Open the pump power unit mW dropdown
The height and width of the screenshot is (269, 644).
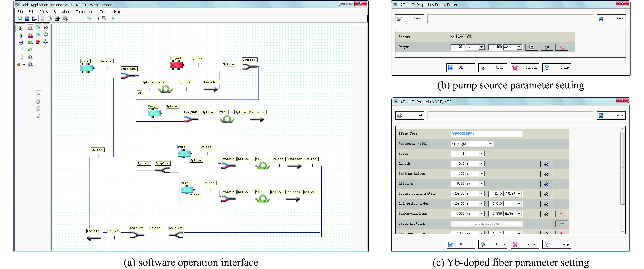pyautogui.click(x=519, y=47)
